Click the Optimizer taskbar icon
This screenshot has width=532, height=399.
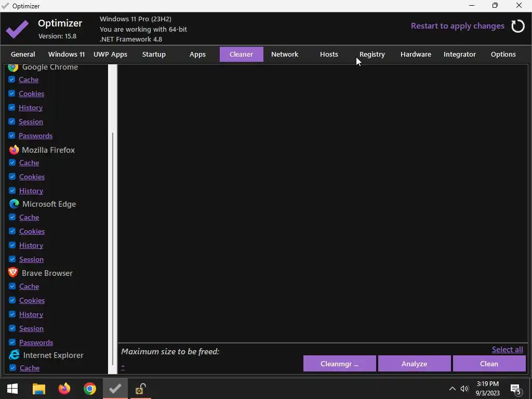[x=115, y=389]
